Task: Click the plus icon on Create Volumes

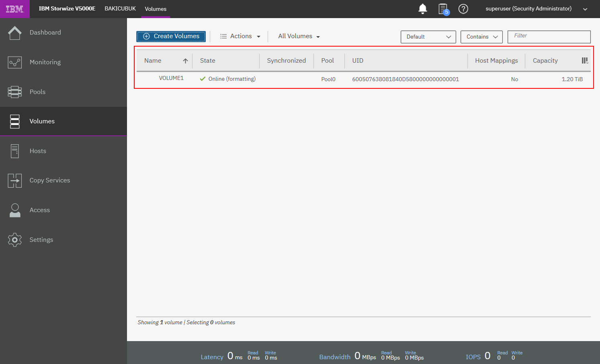Action: click(147, 36)
